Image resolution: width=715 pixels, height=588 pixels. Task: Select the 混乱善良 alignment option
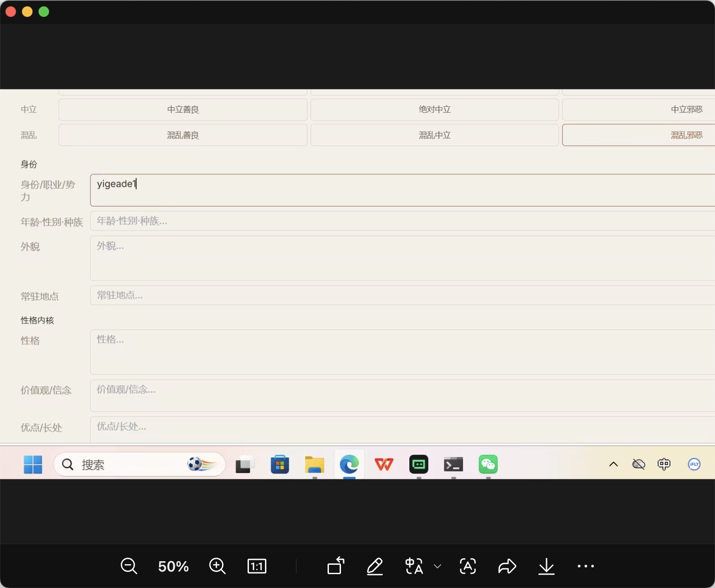tap(183, 135)
